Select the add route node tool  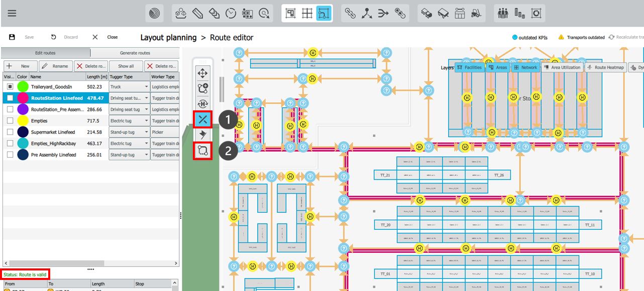click(203, 89)
